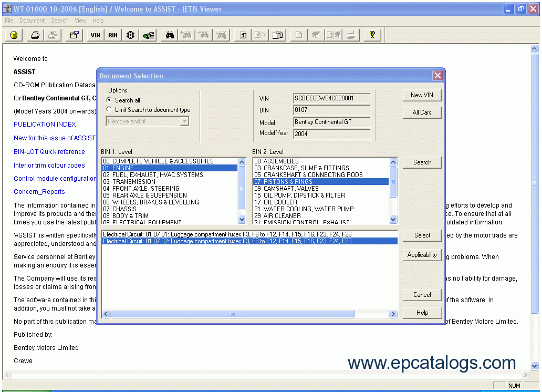Select 'Limit Search to document type' radio
The width and height of the screenshot is (542, 392).
pos(109,110)
